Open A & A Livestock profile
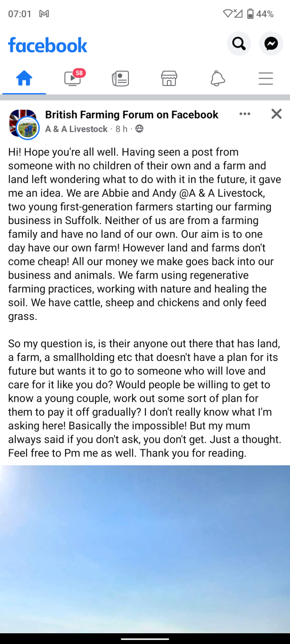Viewport: 290px width, 644px height. point(77,129)
